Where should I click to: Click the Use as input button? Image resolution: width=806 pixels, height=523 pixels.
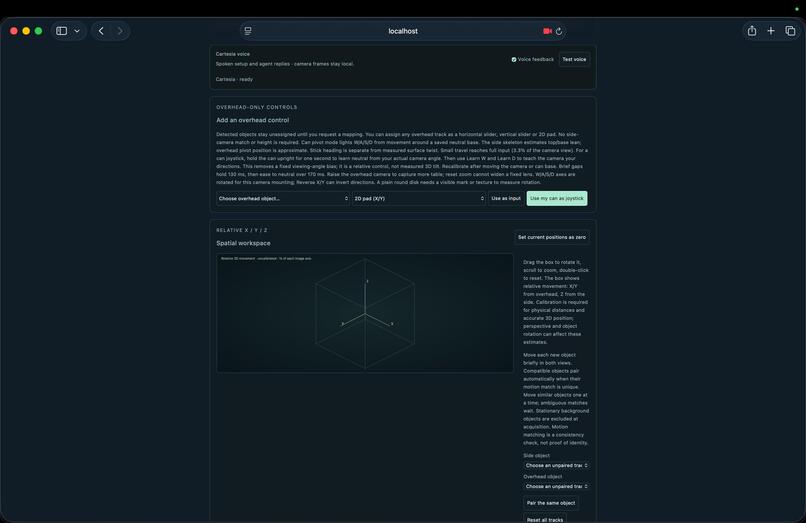click(x=506, y=199)
